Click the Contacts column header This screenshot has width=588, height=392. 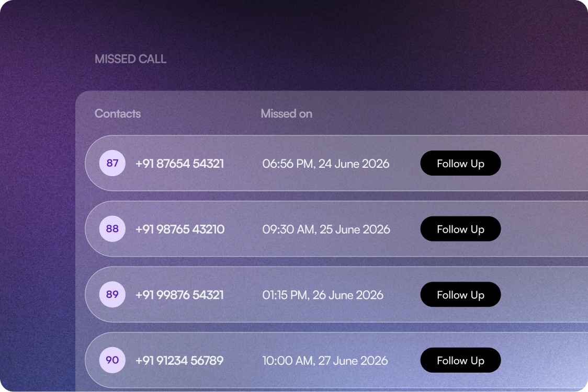click(x=118, y=113)
